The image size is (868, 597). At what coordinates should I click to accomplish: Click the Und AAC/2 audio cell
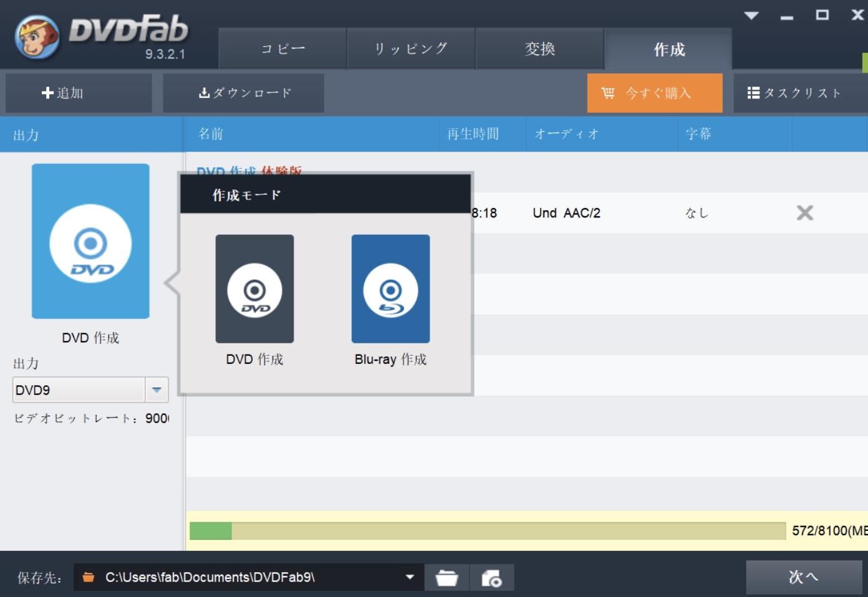pos(566,213)
